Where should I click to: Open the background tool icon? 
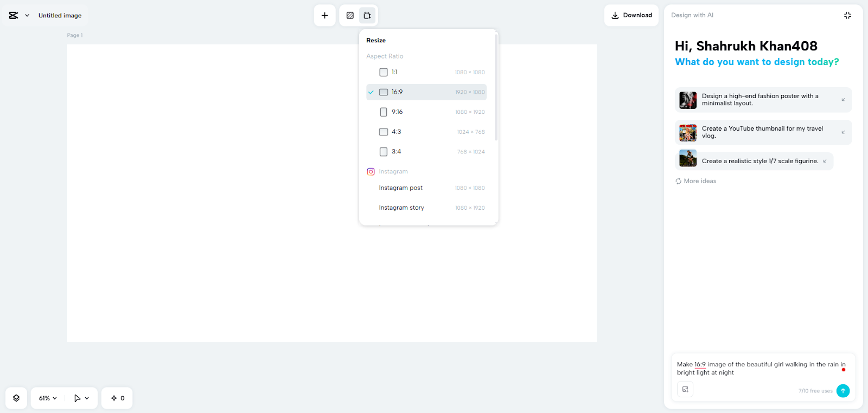[x=350, y=16]
